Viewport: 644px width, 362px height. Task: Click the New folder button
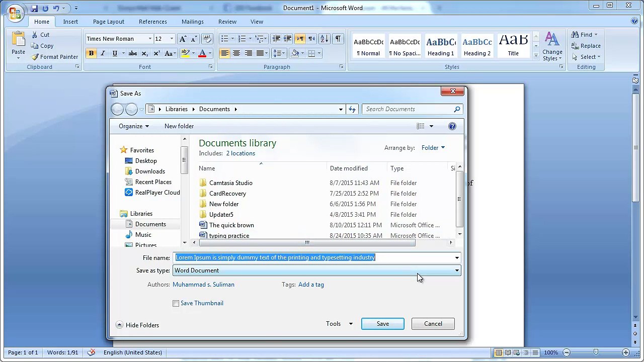pos(179,126)
